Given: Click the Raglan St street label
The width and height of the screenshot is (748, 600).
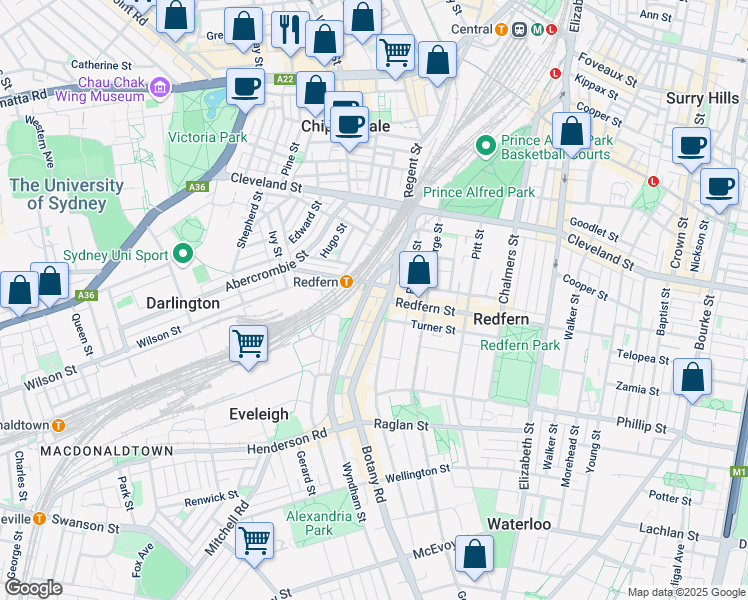Looking at the screenshot, I should click(x=401, y=424).
